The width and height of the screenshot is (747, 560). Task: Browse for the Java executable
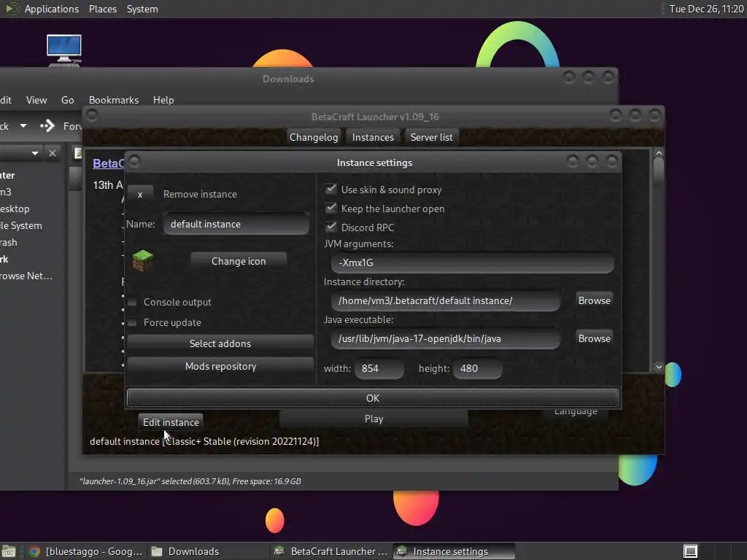tap(594, 338)
